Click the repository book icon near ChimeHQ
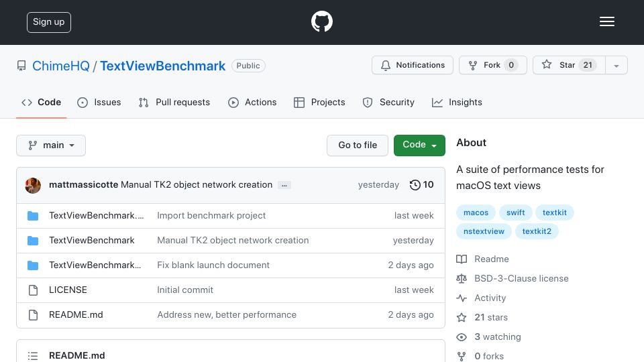The image size is (644, 362). click(21, 66)
